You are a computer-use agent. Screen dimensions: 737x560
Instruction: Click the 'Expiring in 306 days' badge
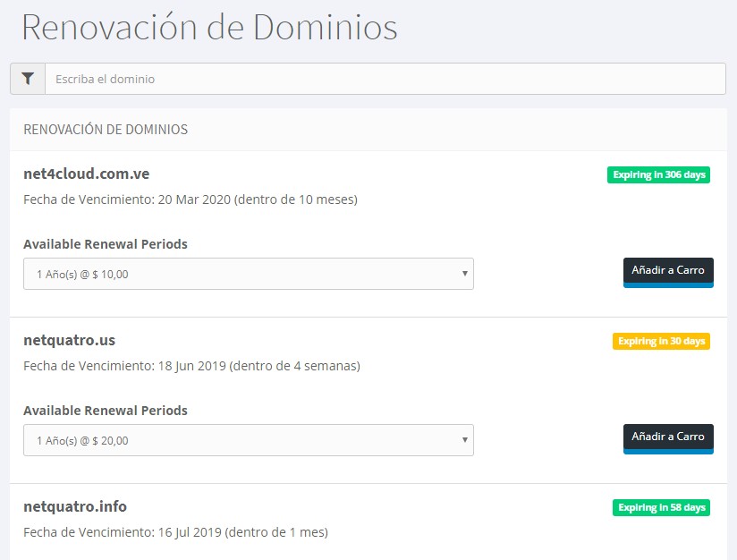658,175
